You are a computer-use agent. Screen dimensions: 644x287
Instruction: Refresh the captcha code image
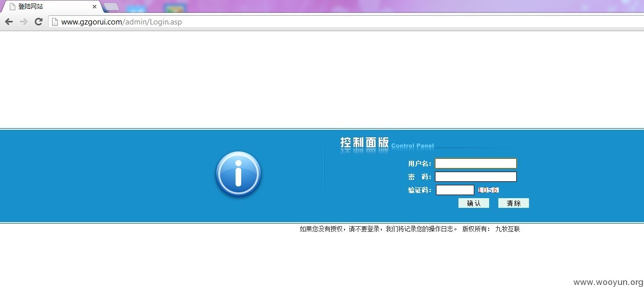pyautogui.click(x=488, y=190)
